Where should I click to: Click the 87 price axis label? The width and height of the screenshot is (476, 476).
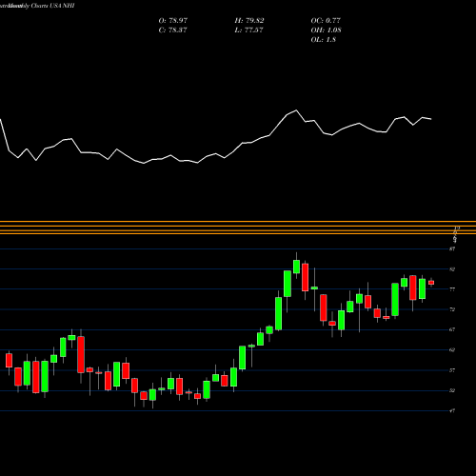click(452, 249)
